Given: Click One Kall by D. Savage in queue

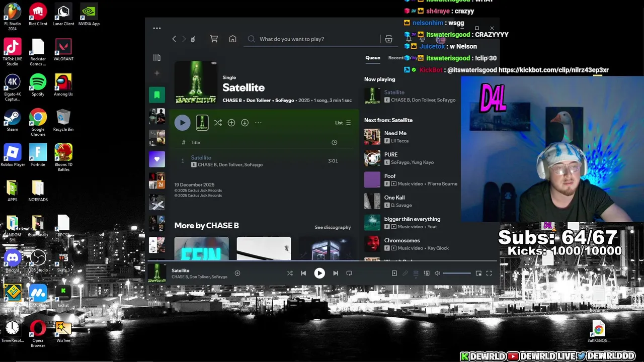Looking at the screenshot, I should coord(411,201).
